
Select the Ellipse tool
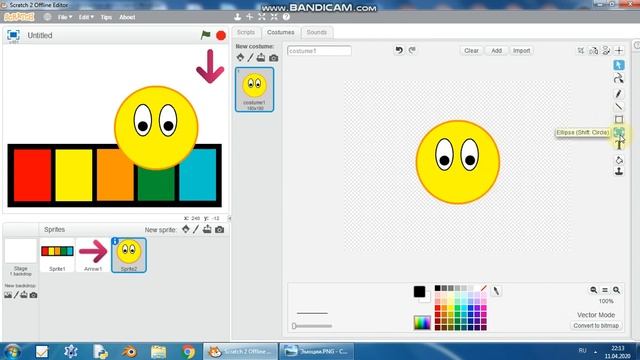point(619,132)
